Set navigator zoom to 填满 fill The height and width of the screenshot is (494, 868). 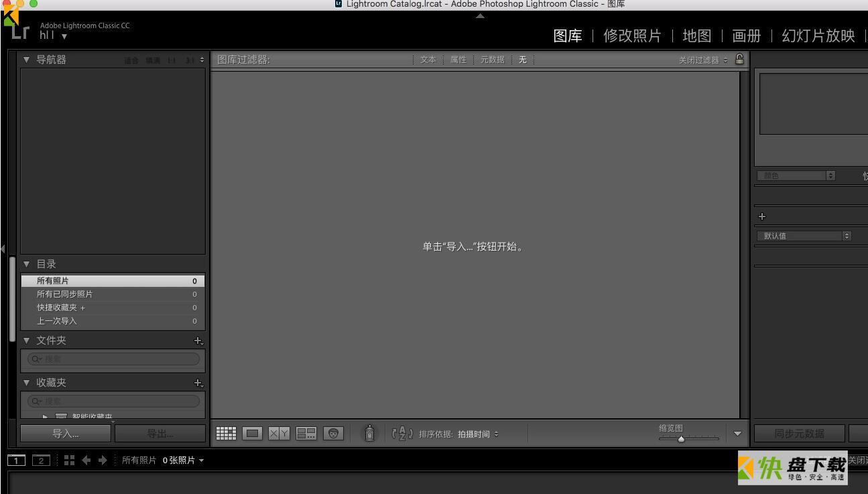[153, 61]
